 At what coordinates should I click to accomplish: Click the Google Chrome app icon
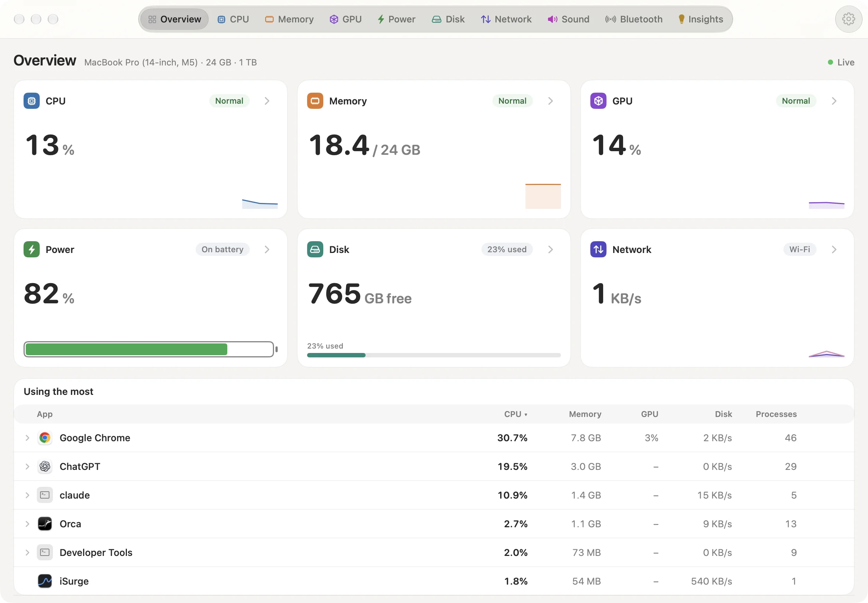click(x=45, y=438)
